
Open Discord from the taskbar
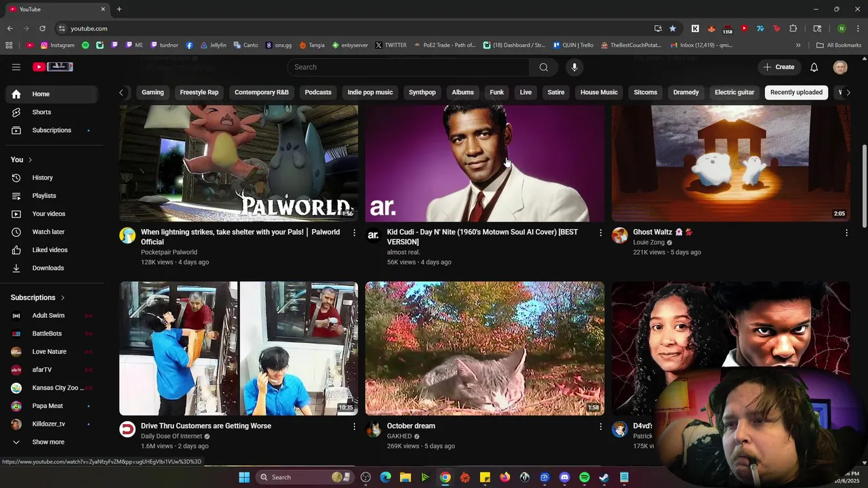tap(564, 477)
